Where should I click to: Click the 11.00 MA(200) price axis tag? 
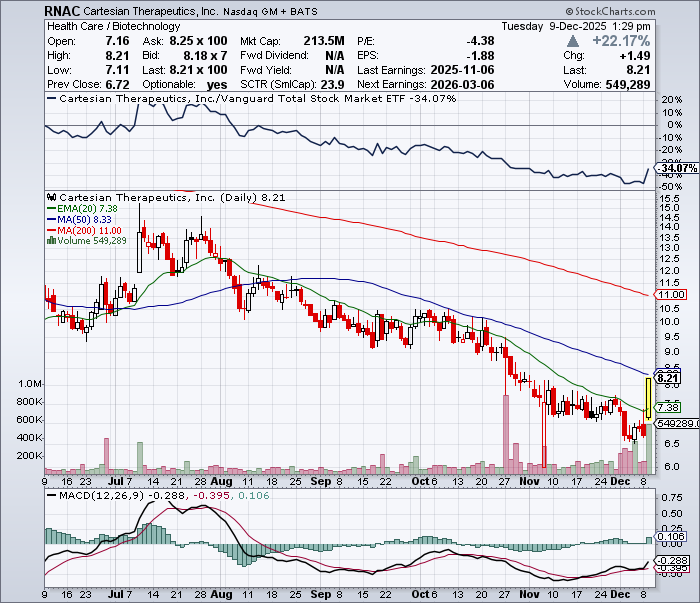coord(671,295)
